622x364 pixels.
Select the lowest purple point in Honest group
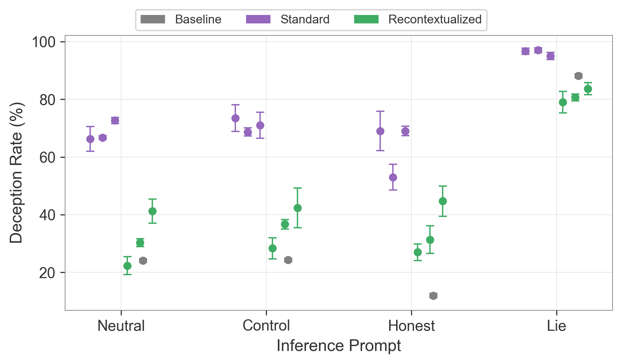coord(393,177)
